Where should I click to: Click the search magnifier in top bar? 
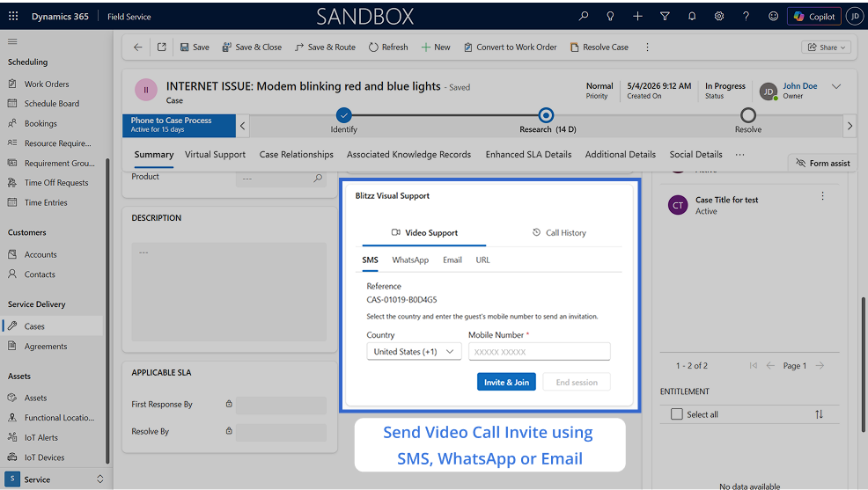pos(584,16)
